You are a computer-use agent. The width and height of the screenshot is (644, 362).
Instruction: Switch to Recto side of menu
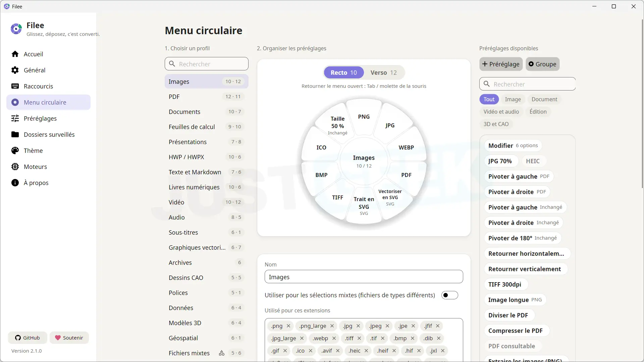(x=344, y=73)
